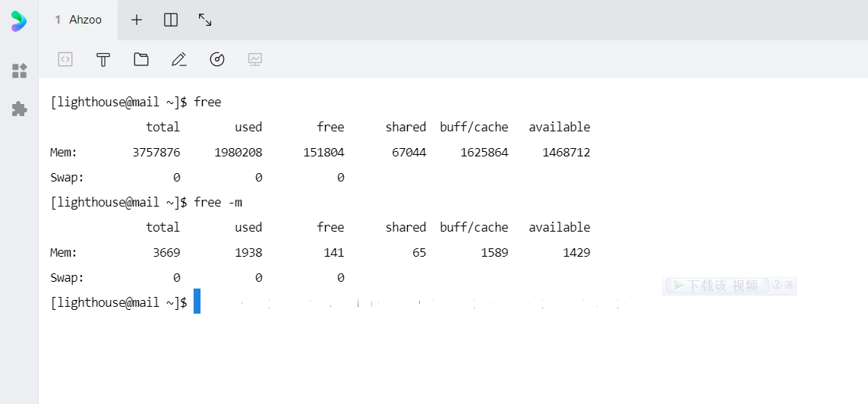Viewport: 868px width, 404px height.
Task: Open the puzzle-piece plugins icon
Action: point(20,109)
